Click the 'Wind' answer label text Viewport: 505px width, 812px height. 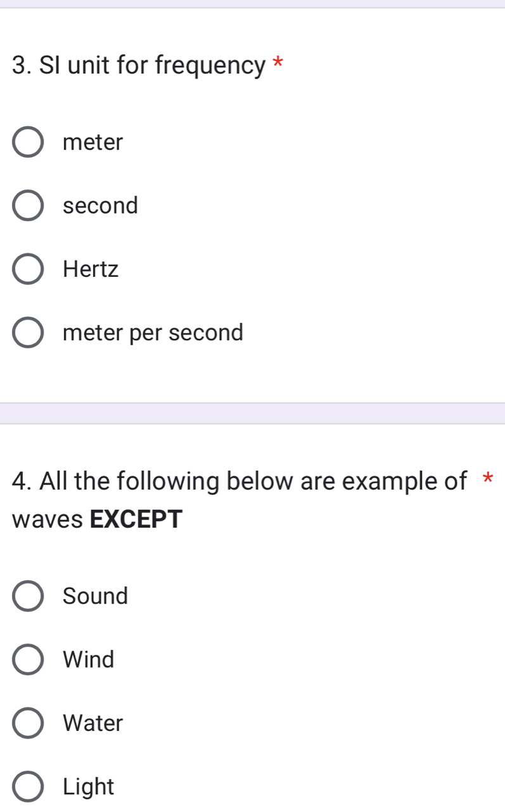(x=89, y=660)
